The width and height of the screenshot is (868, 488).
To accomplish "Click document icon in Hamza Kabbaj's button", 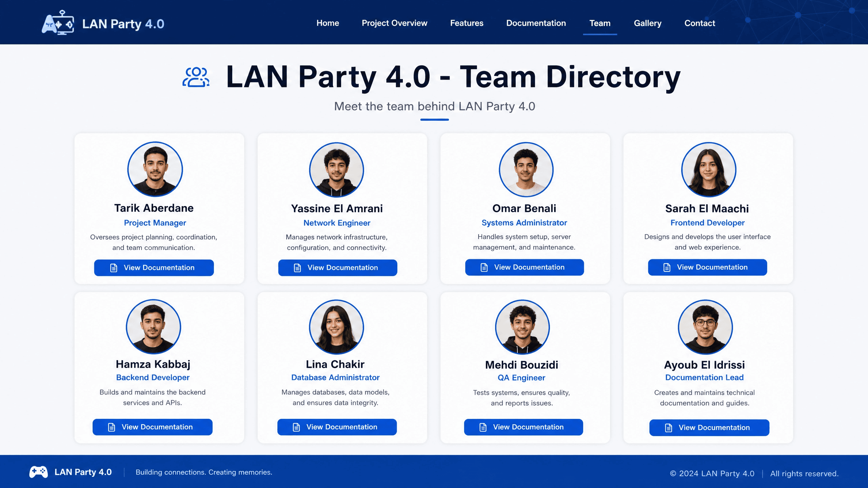I will coord(112,427).
